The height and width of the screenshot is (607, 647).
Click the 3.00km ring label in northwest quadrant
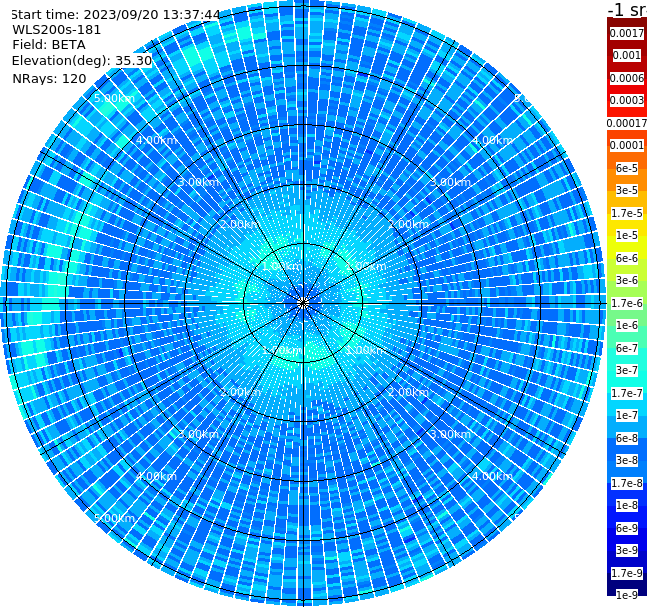tap(198, 182)
